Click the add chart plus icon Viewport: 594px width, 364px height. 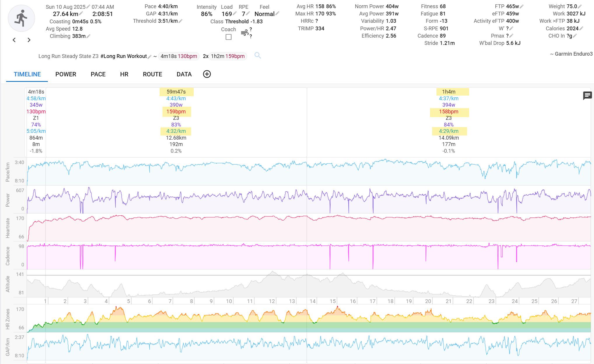point(207,74)
